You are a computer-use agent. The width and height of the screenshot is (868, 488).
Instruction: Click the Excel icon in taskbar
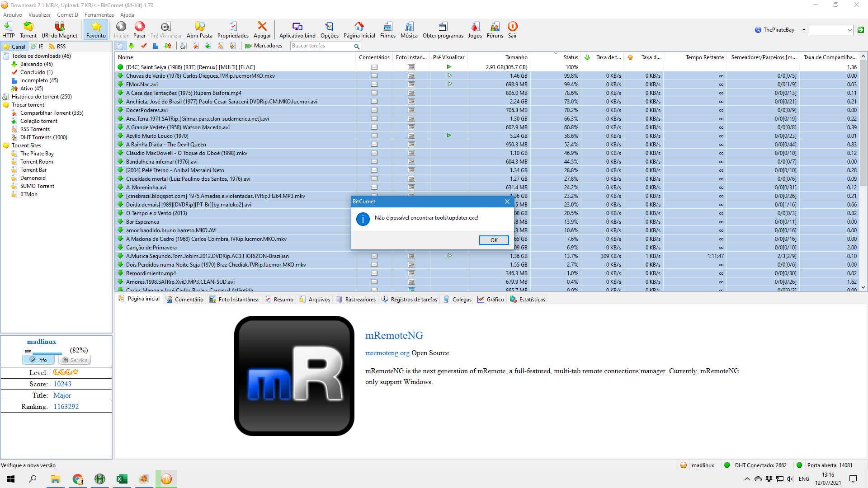pos(122,479)
